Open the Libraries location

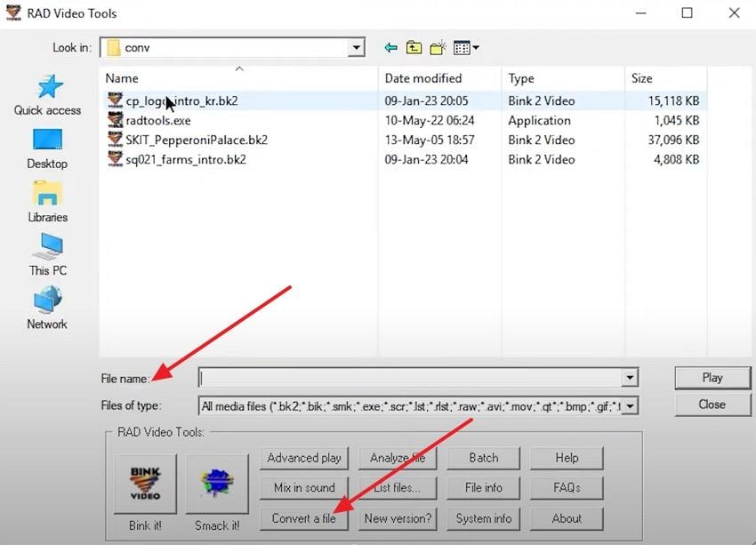(x=47, y=202)
